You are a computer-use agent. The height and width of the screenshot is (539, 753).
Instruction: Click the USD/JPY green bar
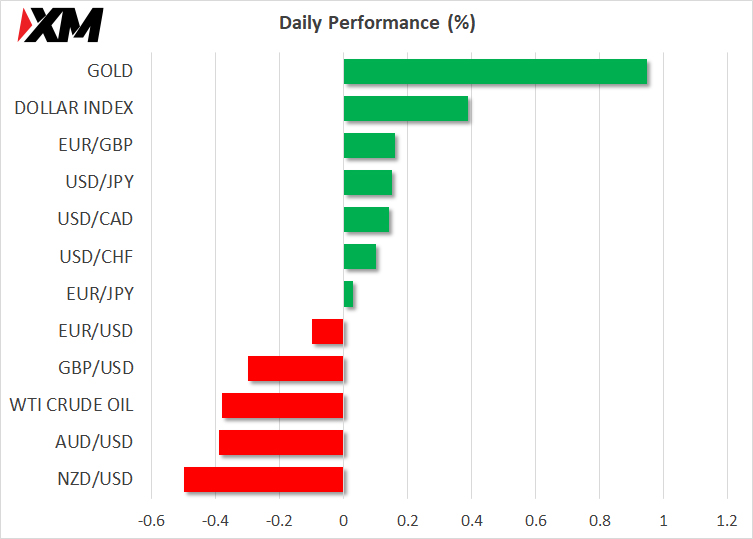(367, 183)
